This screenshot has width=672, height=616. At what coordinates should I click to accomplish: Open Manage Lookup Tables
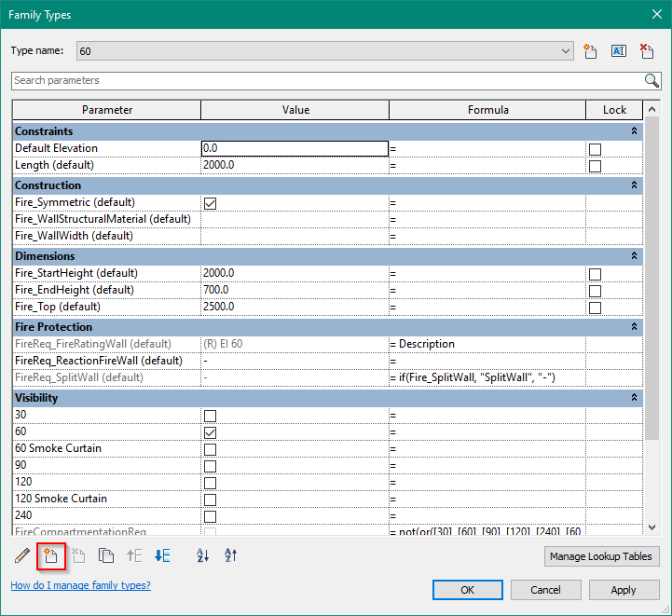tap(601, 556)
